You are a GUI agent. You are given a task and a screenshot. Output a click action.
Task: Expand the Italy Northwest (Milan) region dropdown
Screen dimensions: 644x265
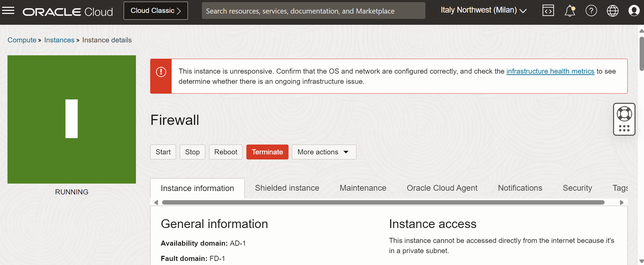483,10
